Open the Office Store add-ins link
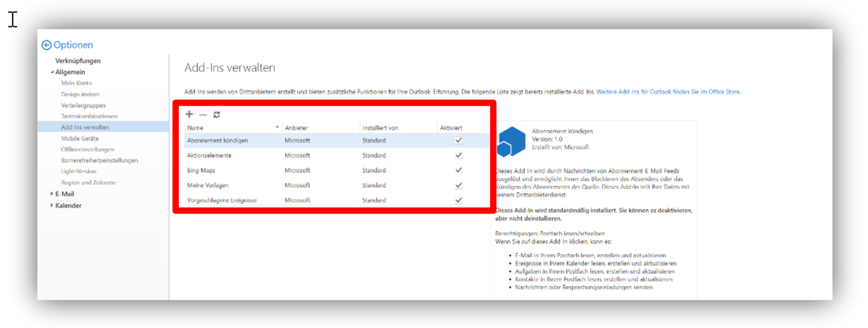Image resolution: width=868 pixels, height=328 pixels. [x=670, y=92]
